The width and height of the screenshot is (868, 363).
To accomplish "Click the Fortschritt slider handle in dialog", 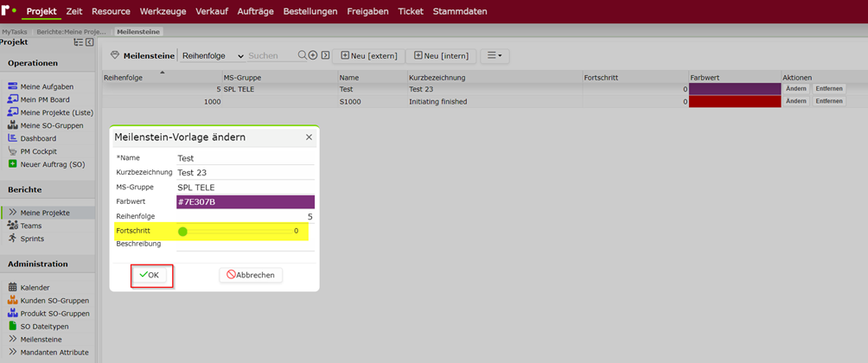I will [182, 232].
